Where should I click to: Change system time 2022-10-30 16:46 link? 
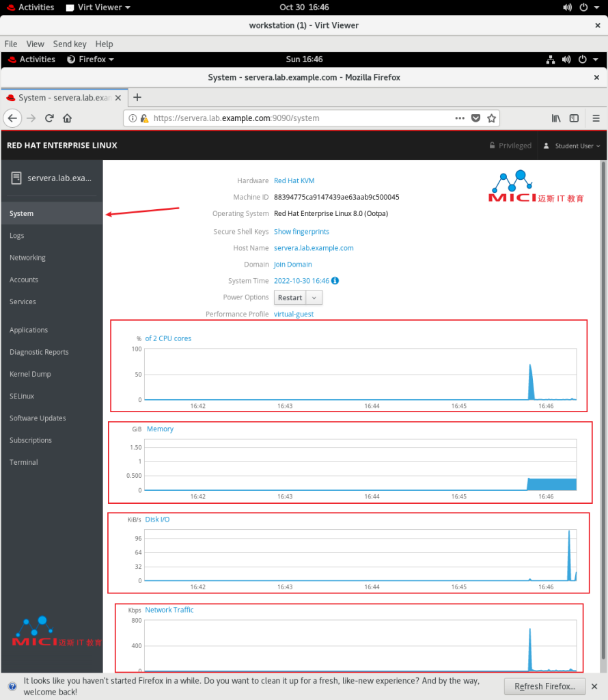(x=301, y=281)
